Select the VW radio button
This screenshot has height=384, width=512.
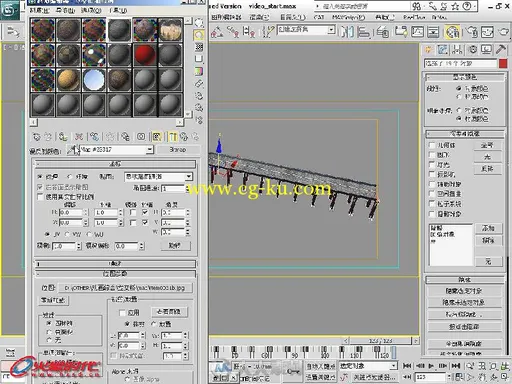(x=68, y=234)
